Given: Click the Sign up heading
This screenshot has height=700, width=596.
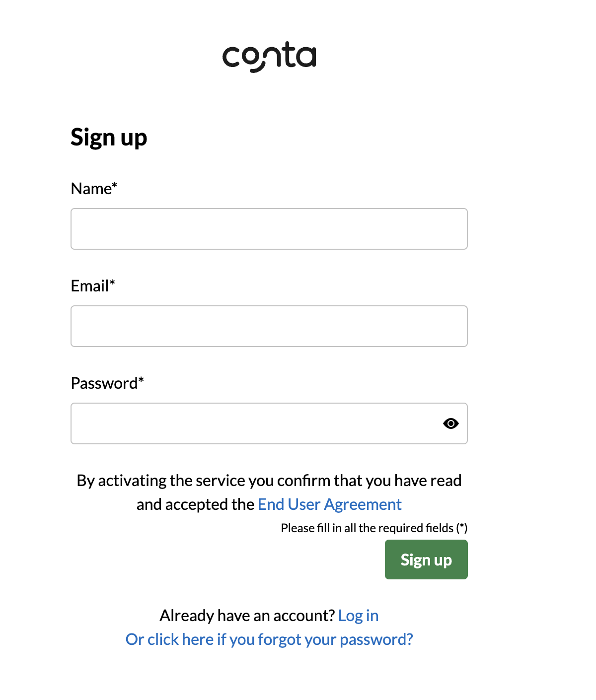Looking at the screenshot, I should (109, 137).
